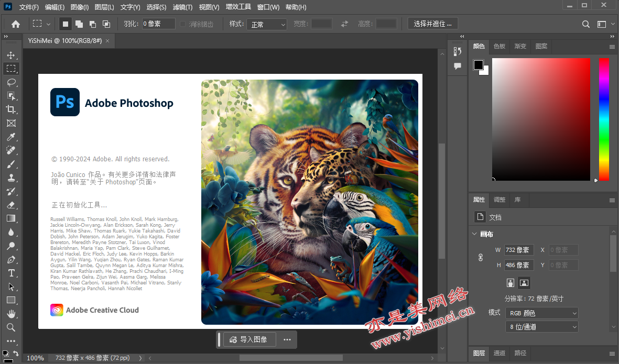Swap foreground and background colors in toolbar
This screenshot has height=364, width=619.
[16, 353]
